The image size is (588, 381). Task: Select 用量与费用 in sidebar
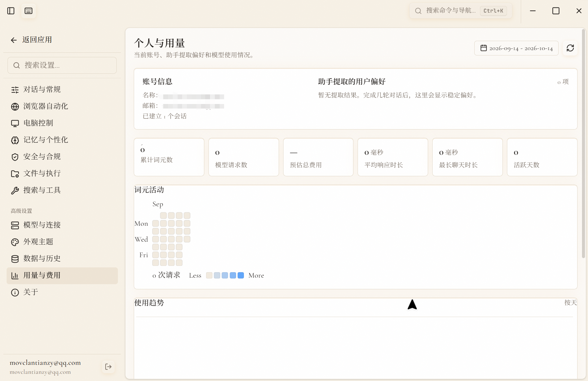(62, 275)
